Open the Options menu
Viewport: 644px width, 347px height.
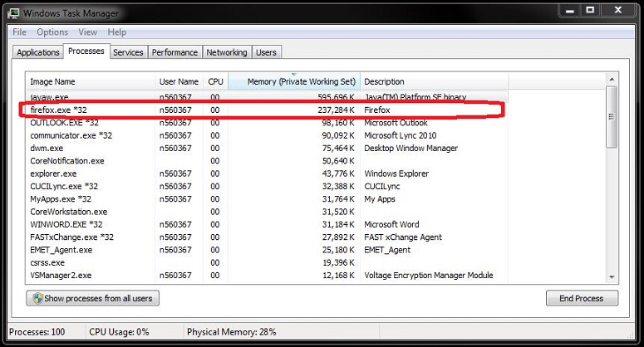[x=52, y=32]
